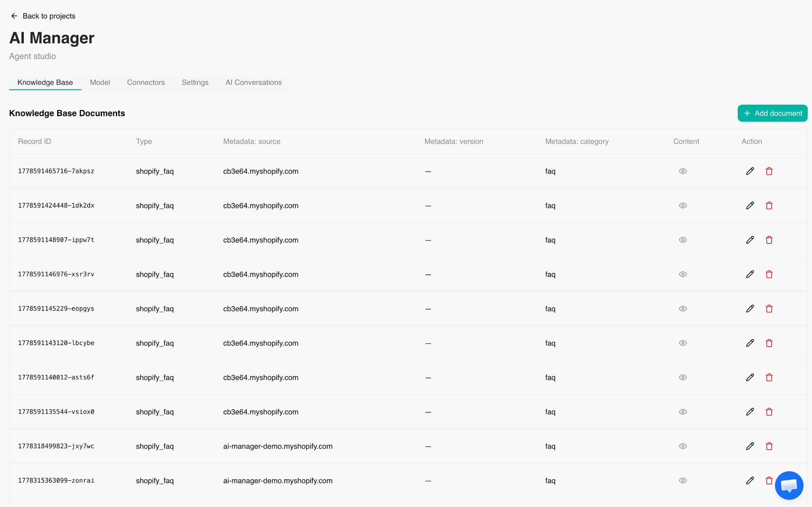812x507 pixels.
Task: Edit record 1778591146976-xsr3rv
Action: click(750, 274)
